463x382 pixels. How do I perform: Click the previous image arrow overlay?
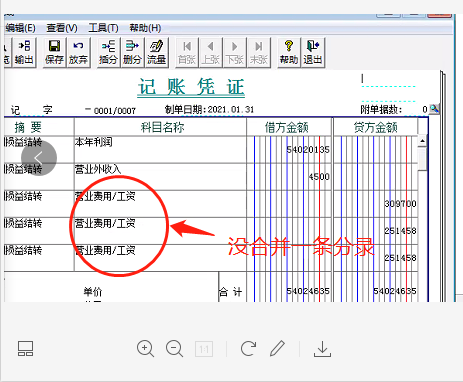click(x=39, y=158)
